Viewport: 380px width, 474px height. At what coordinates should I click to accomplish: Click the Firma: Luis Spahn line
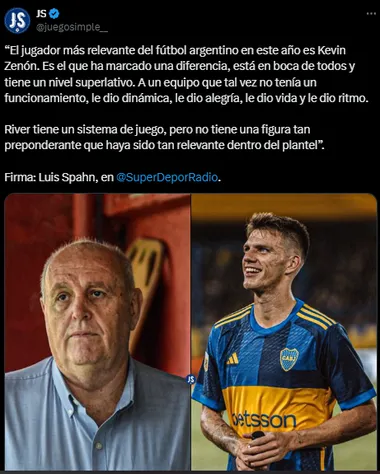pyautogui.click(x=113, y=177)
